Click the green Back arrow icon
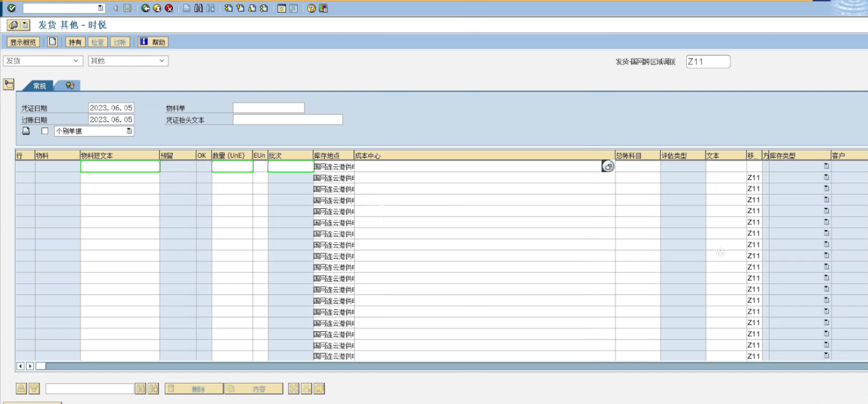 146,8
